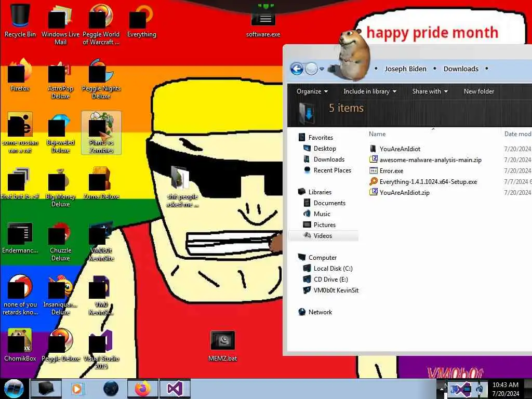This screenshot has width=532, height=399.
Task: Click Windows Explorer taskbar button
Action: (x=46, y=389)
